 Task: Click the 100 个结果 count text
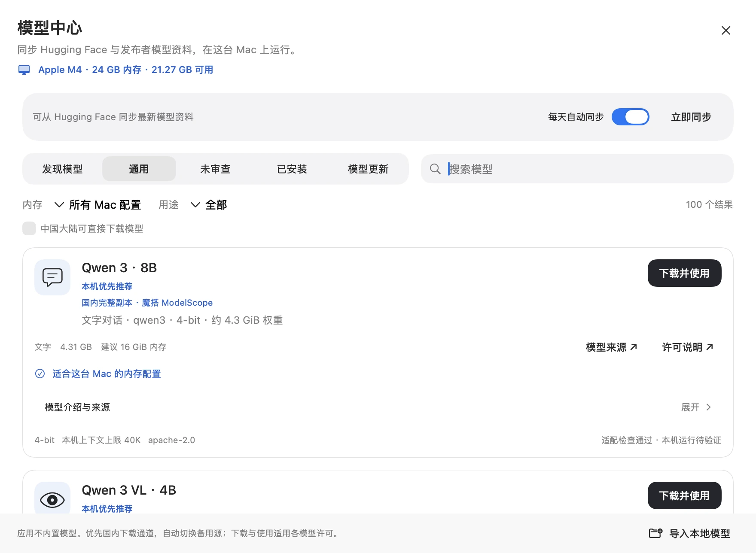click(709, 205)
